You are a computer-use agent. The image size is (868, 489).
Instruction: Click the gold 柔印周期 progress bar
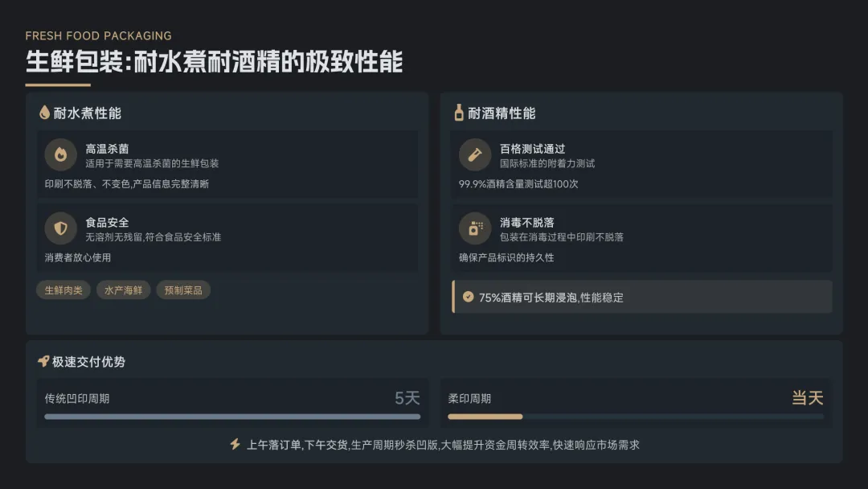(485, 417)
